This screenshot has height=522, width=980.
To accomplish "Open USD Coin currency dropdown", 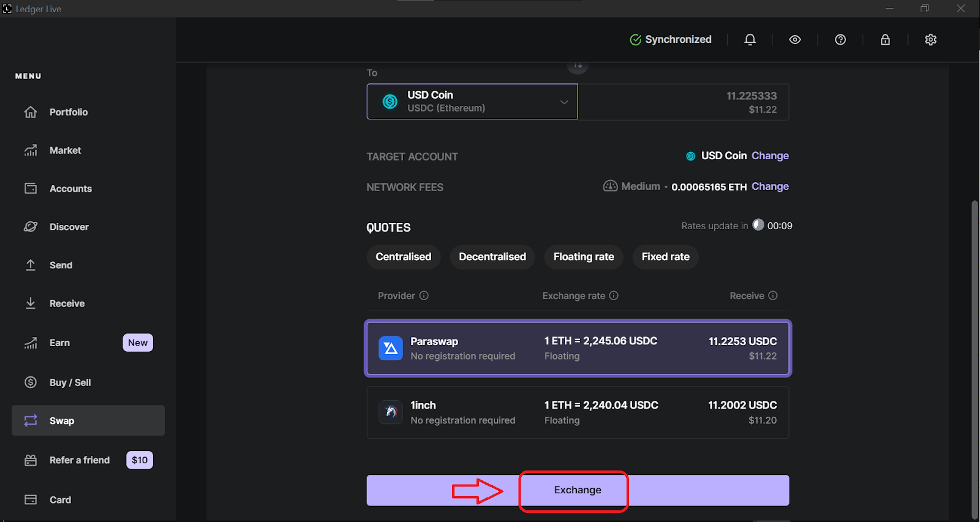I will pyautogui.click(x=472, y=102).
